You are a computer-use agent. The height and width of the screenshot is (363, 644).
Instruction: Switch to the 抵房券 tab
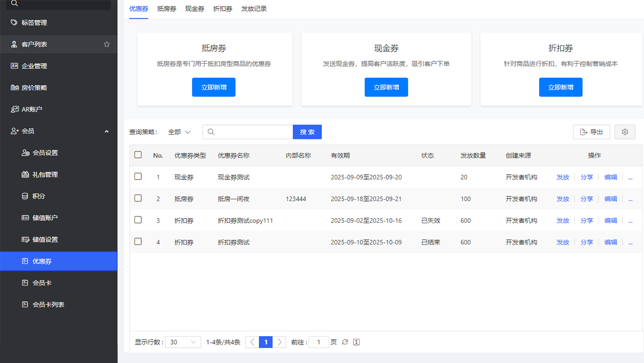click(x=167, y=8)
